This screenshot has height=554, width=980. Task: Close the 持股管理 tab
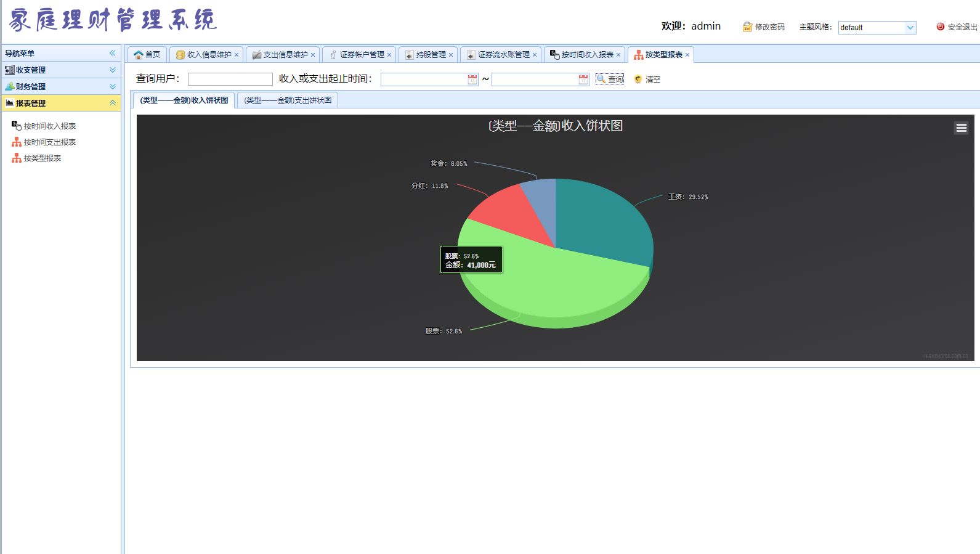[x=451, y=55]
